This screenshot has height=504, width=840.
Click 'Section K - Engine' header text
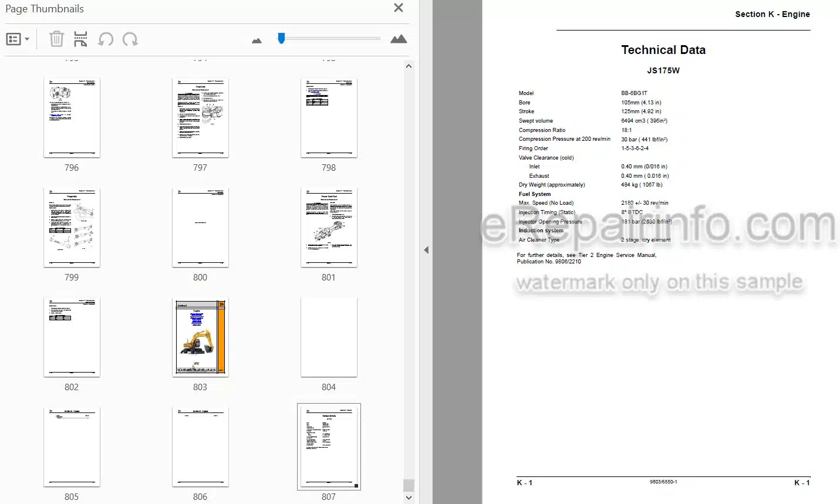tap(772, 14)
